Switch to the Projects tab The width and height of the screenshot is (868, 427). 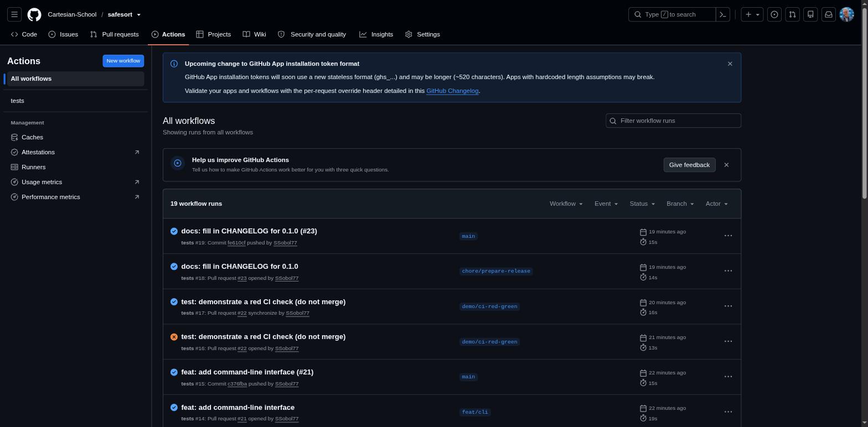(x=213, y=34)
